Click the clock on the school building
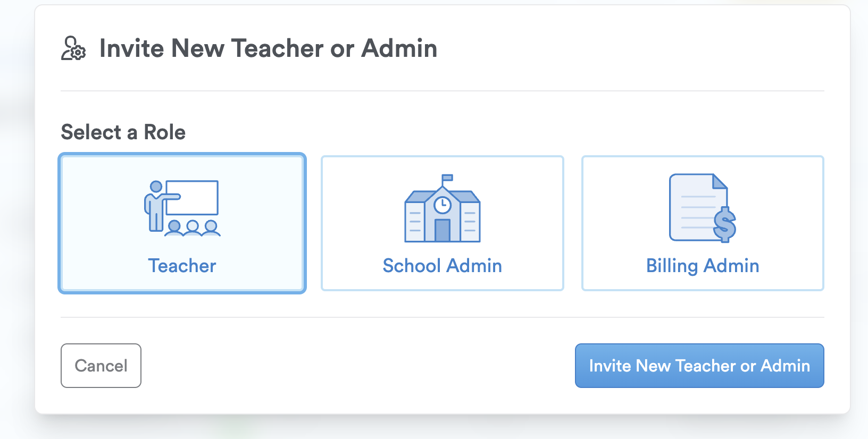Viewport: 868px width, 439px height. [443, 205]
